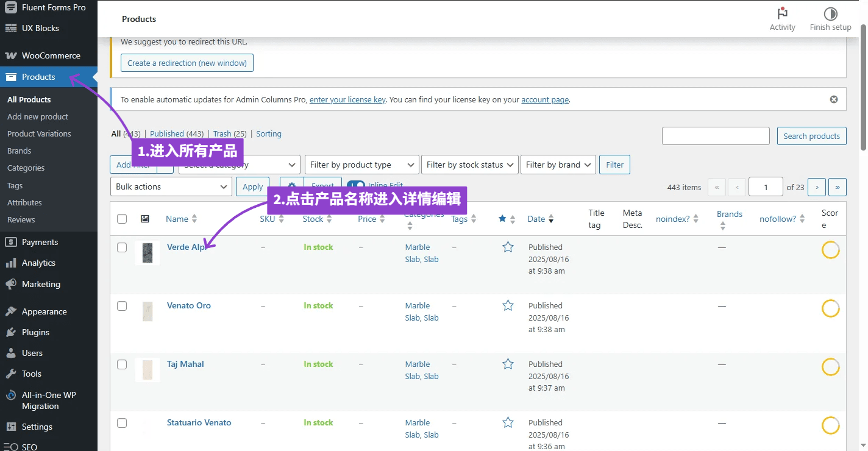Star the Verde Alpi product as featured

click(x=508, y=247)
